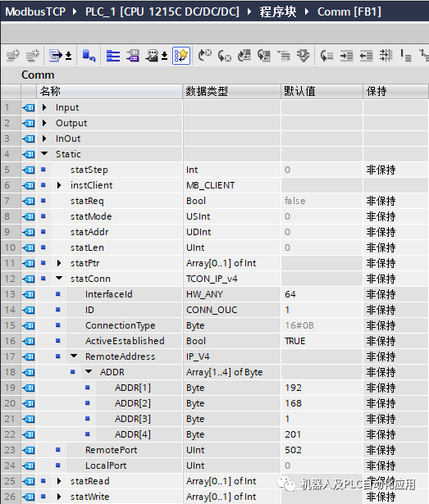This screenshot has height=504, width=429.
Task: Click the grayed checkmark-arrow toolbar icon
Action: tap(303, 56)
